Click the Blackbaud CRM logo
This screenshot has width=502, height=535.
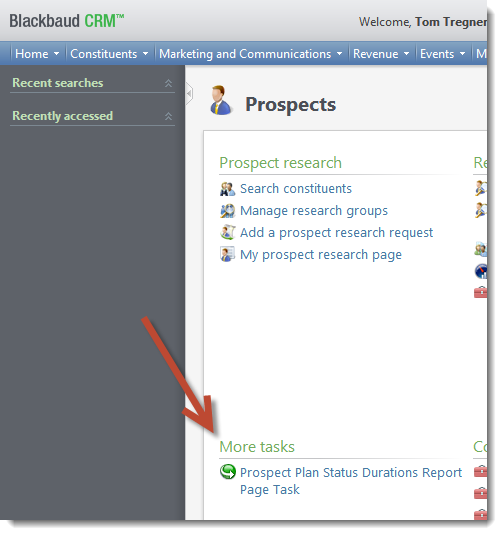[67, 21]
